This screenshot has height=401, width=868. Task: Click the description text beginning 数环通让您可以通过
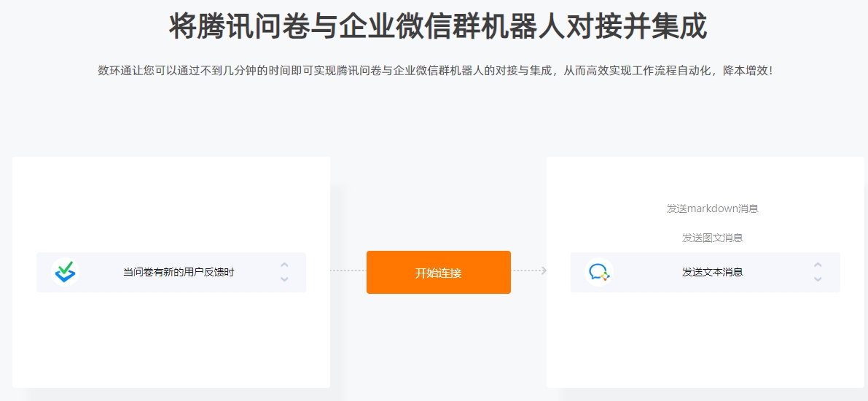(x=436, y=71)
